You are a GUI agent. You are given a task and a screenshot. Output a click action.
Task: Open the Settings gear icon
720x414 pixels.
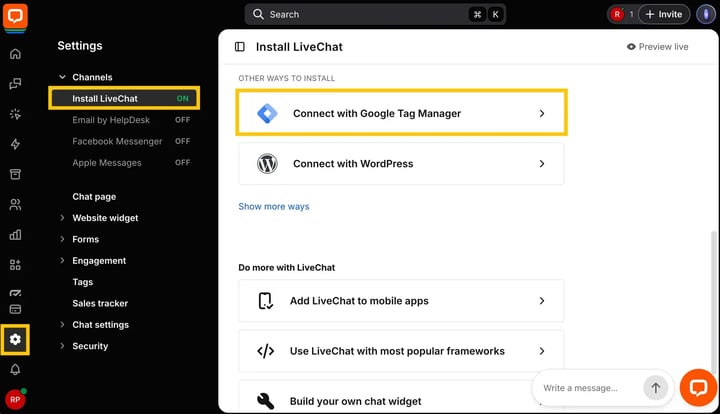point(15,339)
